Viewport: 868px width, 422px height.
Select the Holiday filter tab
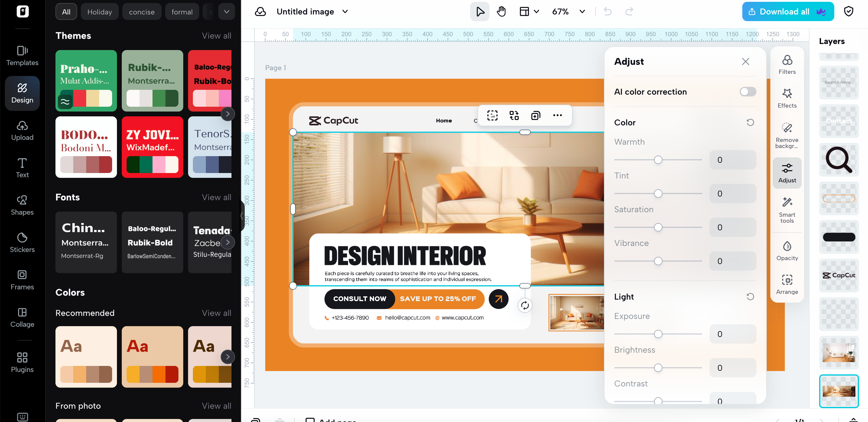[99, 12]
